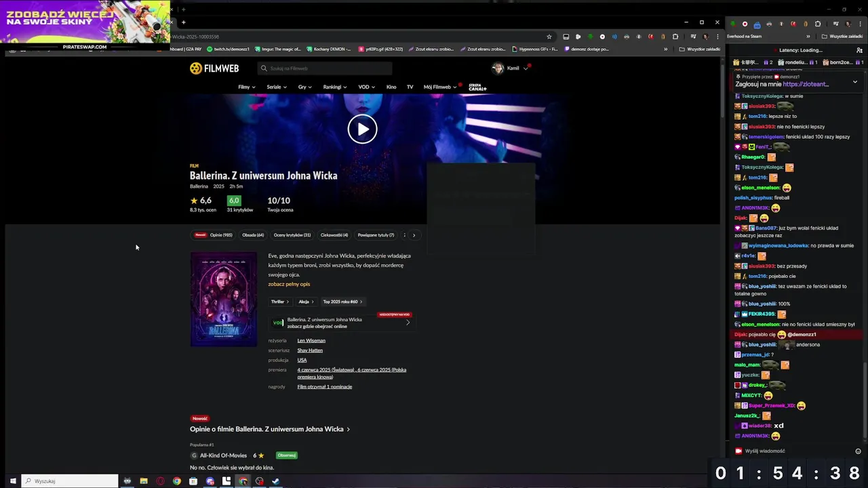Collapse the pinned chat message chevron
The height and width of the screenshot is (488, 868).
(x=855, y=82)
